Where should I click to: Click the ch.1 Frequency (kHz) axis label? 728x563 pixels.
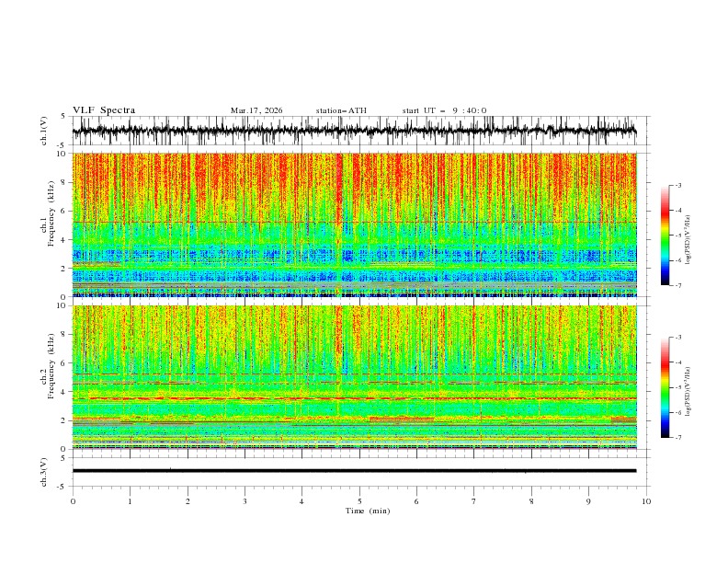coord(47,213)
